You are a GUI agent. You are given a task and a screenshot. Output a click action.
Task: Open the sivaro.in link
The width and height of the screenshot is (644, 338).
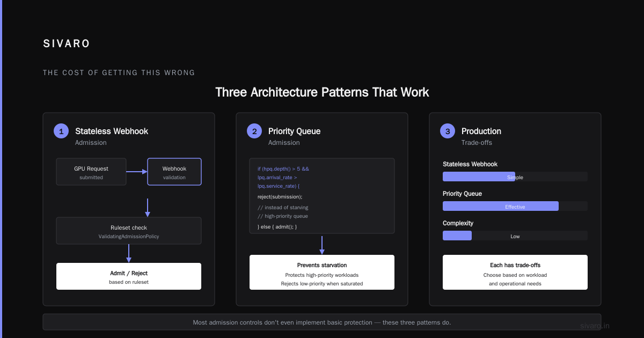click(x=595, y=326)
